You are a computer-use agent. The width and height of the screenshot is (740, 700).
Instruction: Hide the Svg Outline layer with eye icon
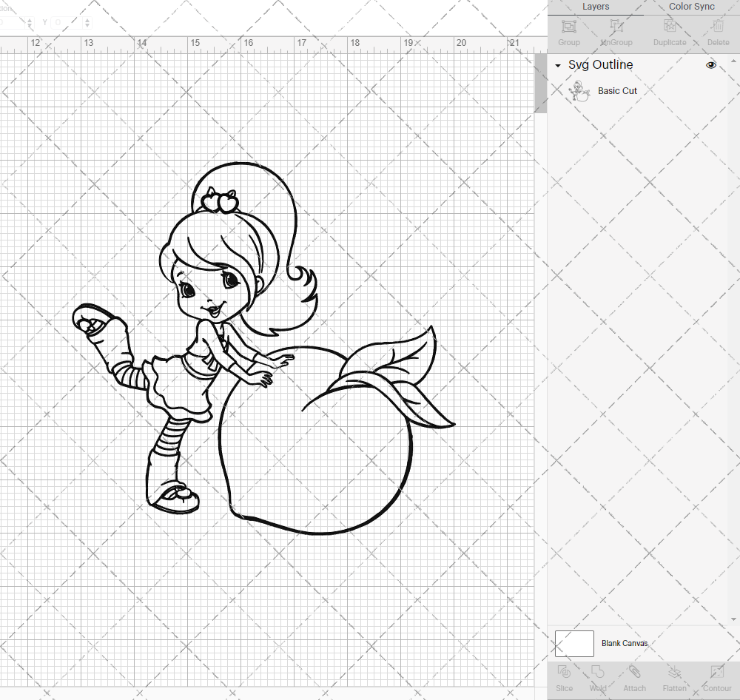pyautogui.click(x=710, y=65)
